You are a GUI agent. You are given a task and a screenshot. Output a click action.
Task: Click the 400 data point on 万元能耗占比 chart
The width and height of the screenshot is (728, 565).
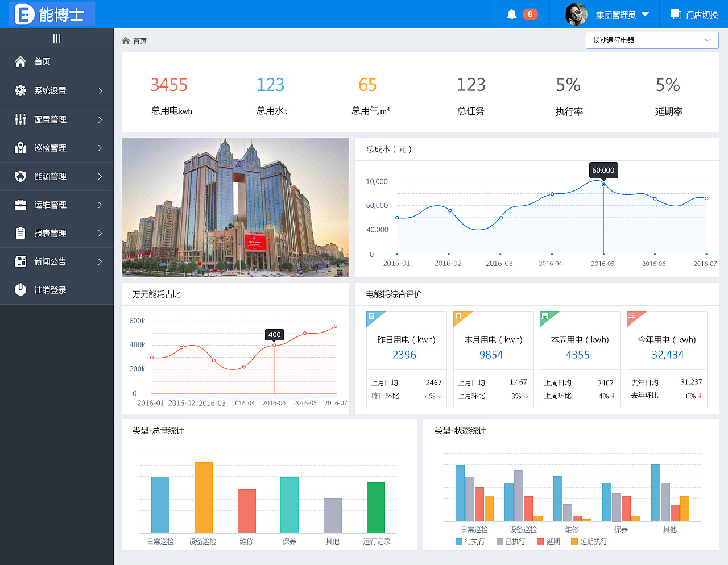pos(274,345)
